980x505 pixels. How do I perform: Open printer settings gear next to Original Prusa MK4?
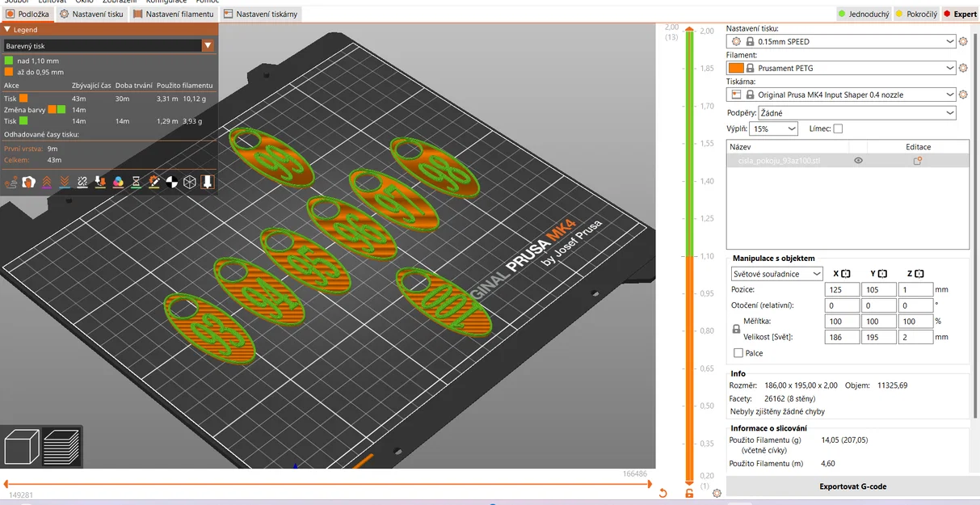click(x=962, y=95)
